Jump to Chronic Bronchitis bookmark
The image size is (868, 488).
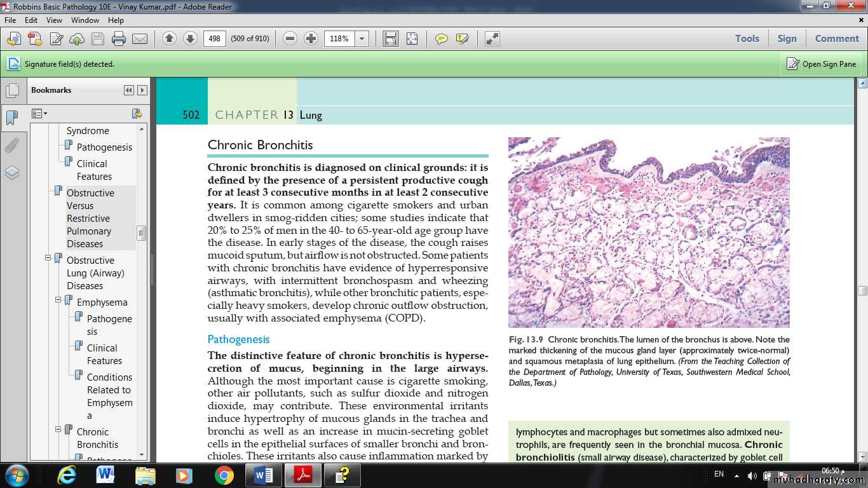[x=97, y=438]
